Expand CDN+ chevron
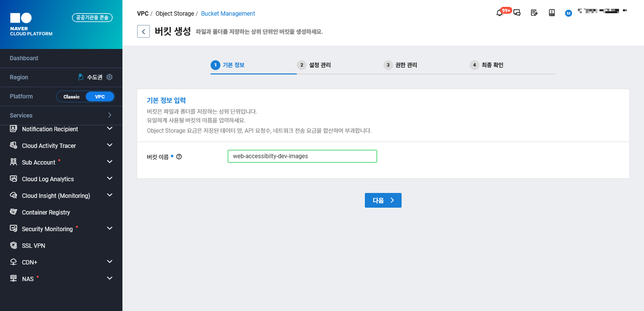 pyautogui.click(x=110, y=262)
